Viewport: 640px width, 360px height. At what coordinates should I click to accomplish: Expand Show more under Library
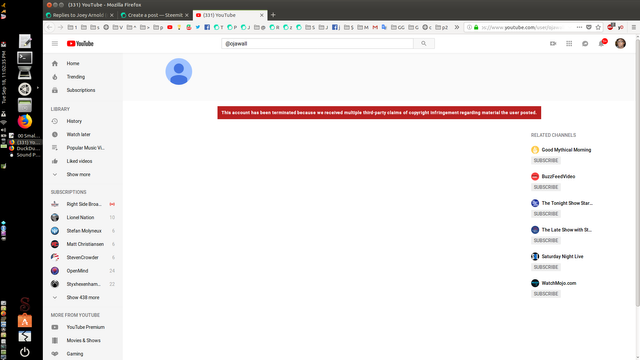83,174
